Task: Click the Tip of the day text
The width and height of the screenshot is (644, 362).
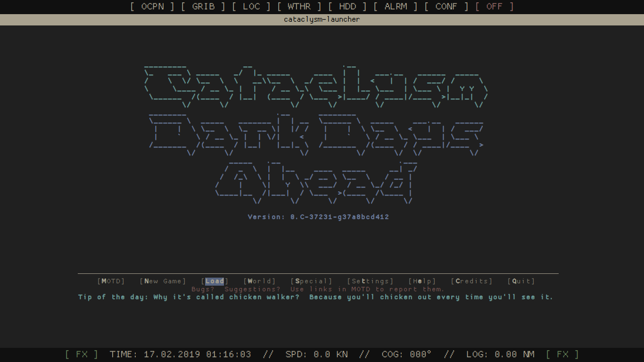Action: (315, 297)
